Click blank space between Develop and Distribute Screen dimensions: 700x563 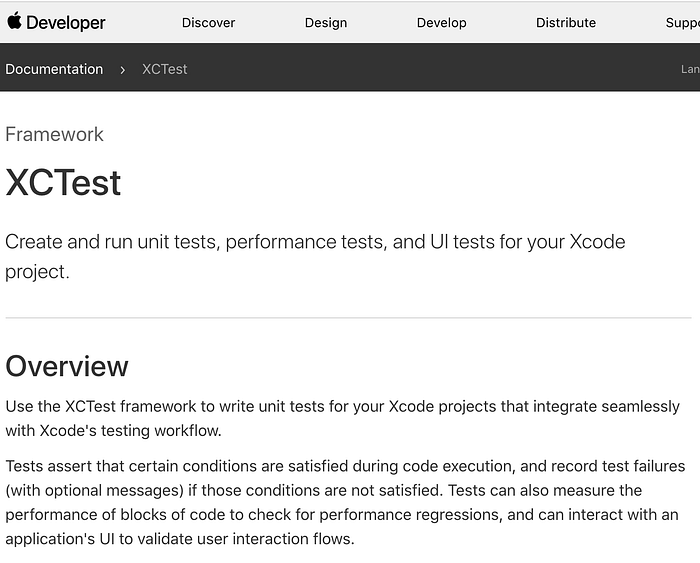tap(501, 22)
